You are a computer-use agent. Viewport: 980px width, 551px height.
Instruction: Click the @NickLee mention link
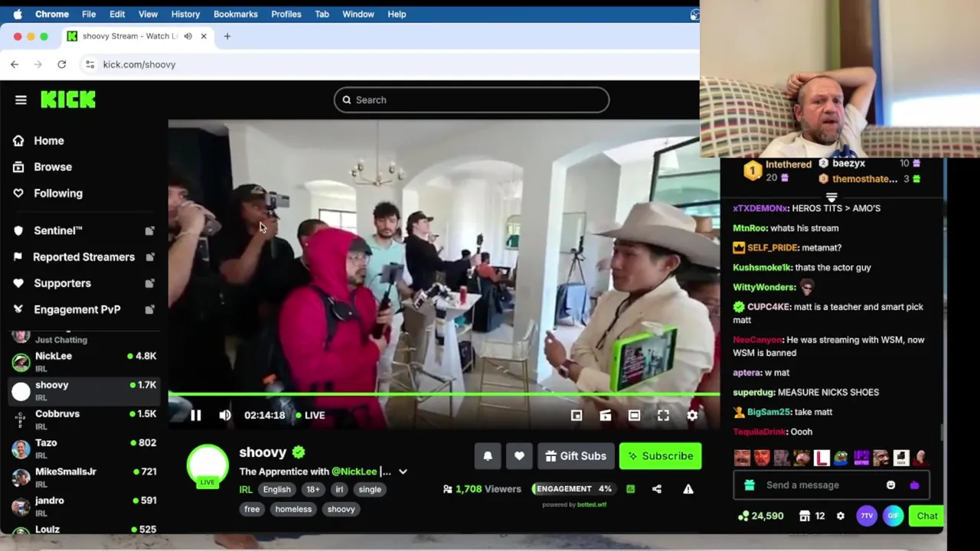click(354, 471)
